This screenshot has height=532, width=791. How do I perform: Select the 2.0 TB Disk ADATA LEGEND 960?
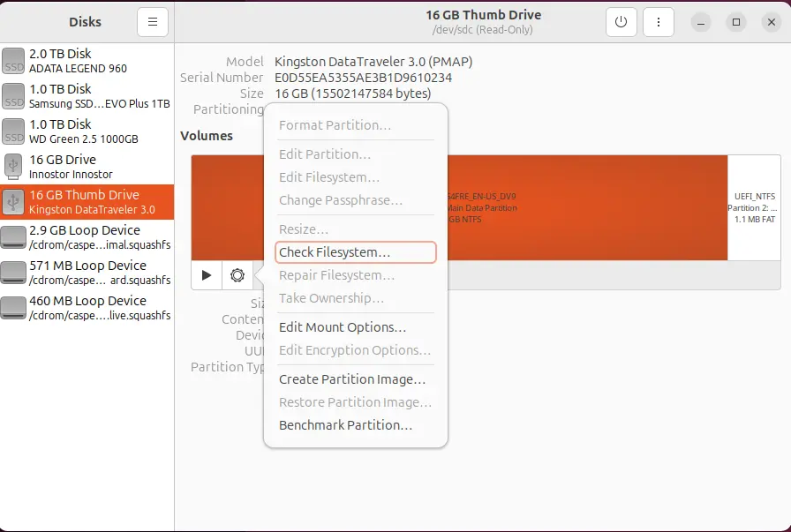click(x=87, y=61)
